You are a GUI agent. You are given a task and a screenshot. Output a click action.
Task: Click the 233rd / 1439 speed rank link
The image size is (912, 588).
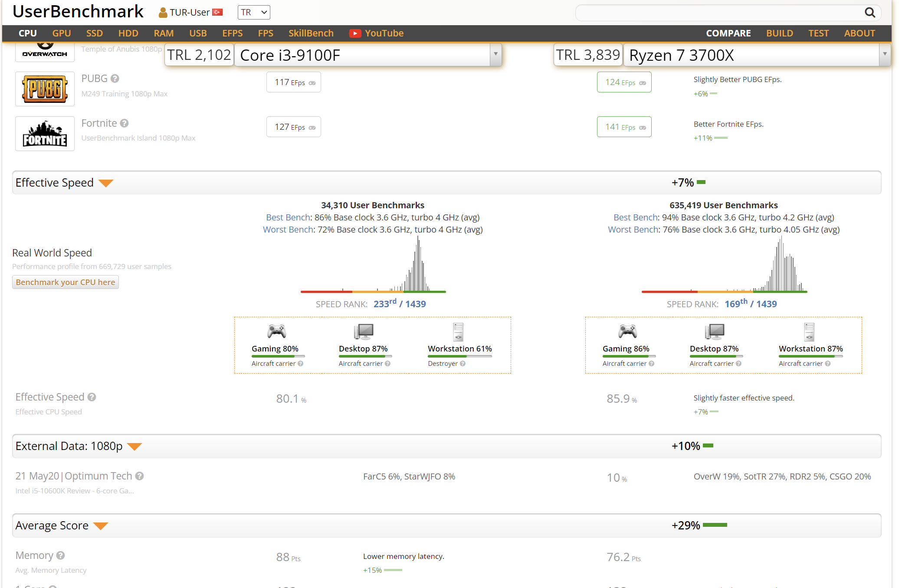point(400,304)
